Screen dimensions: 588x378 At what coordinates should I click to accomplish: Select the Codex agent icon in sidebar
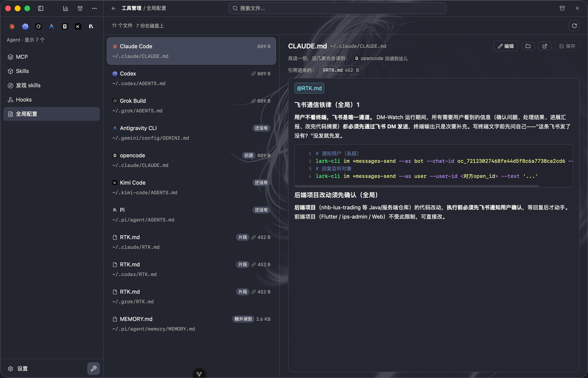(x=25, y=26)
